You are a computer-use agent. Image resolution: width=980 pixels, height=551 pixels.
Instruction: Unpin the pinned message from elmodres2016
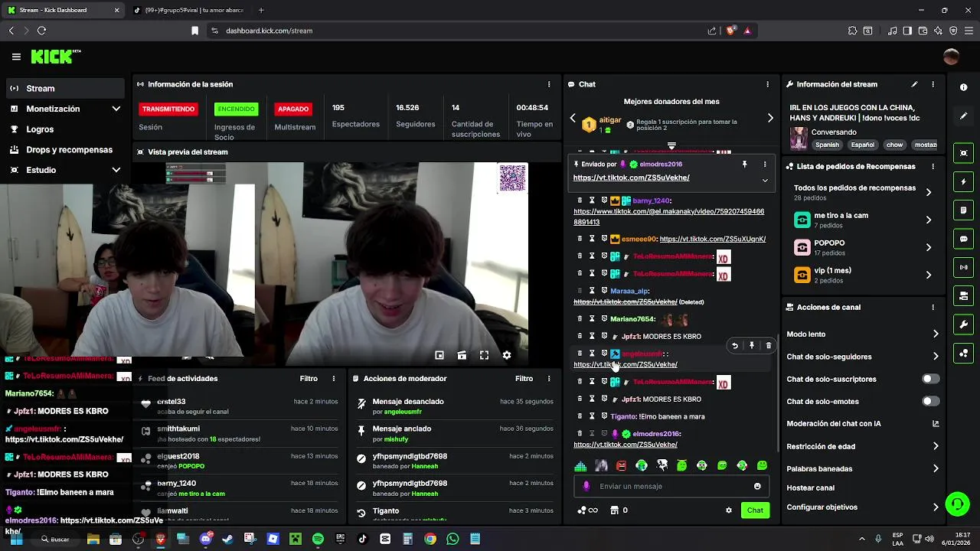744,164
